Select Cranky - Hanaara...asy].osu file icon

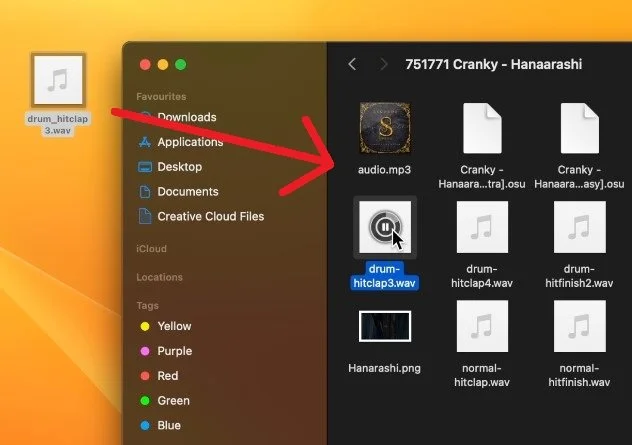tap(580, 128)
